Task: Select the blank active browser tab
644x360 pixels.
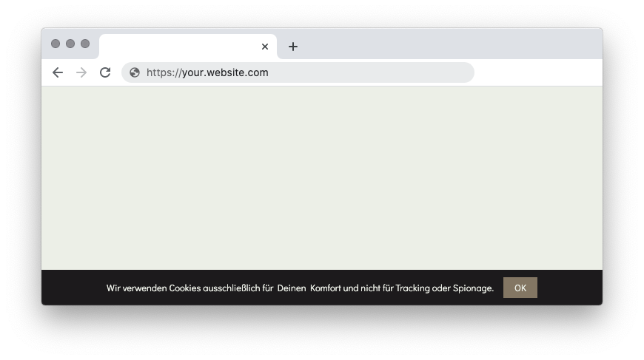Action: click(x=181, y=47)
